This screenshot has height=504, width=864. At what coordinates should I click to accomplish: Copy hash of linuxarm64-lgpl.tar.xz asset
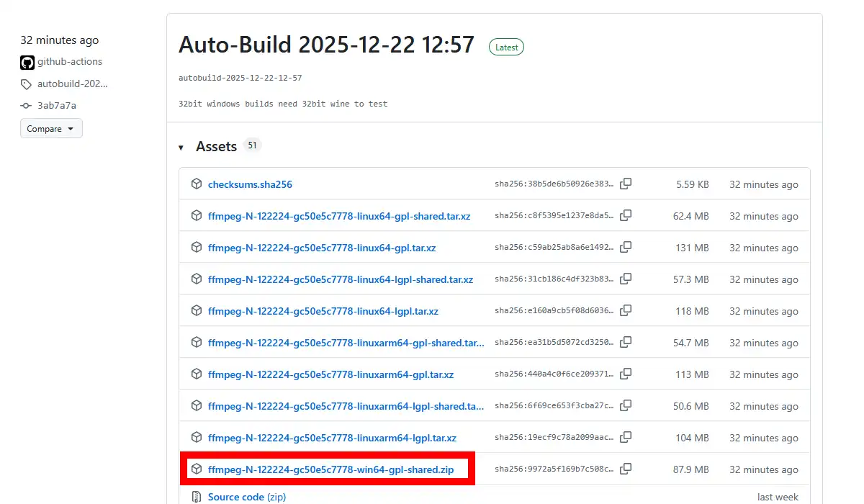(626, 438)
